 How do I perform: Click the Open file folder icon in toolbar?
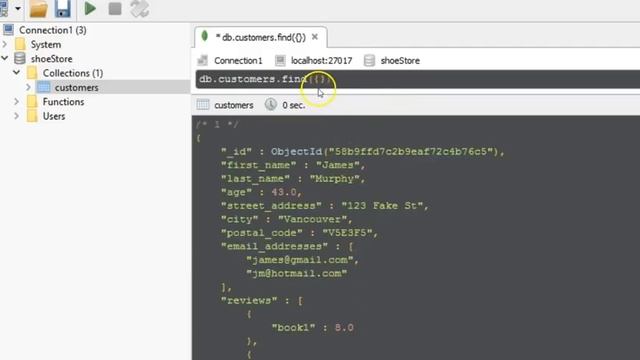(38, 9)
